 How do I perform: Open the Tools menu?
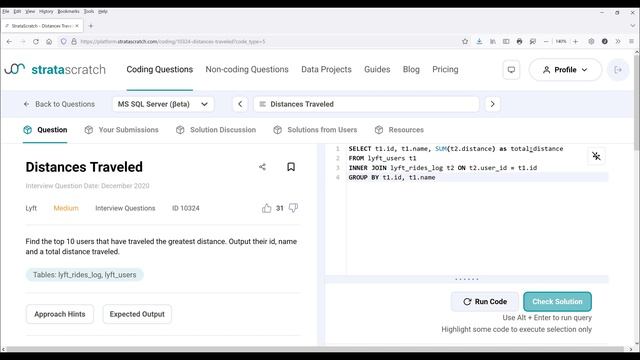(x=89, y=11)
